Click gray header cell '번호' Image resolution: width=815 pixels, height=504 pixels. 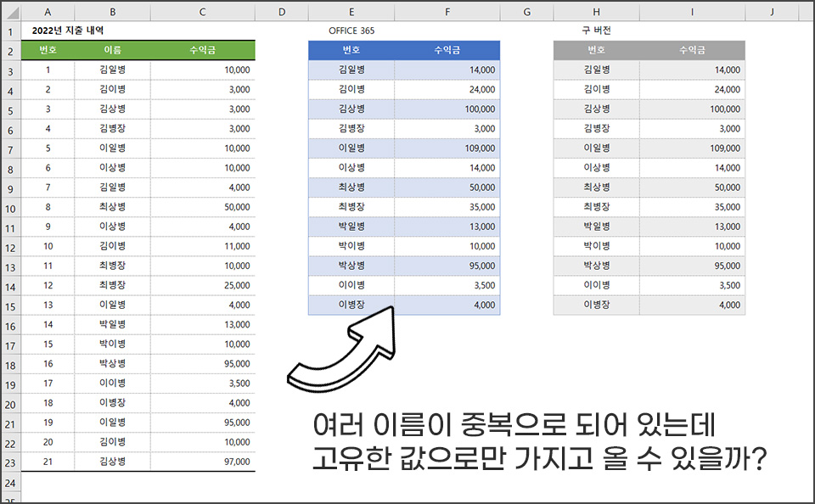(596, 50)
